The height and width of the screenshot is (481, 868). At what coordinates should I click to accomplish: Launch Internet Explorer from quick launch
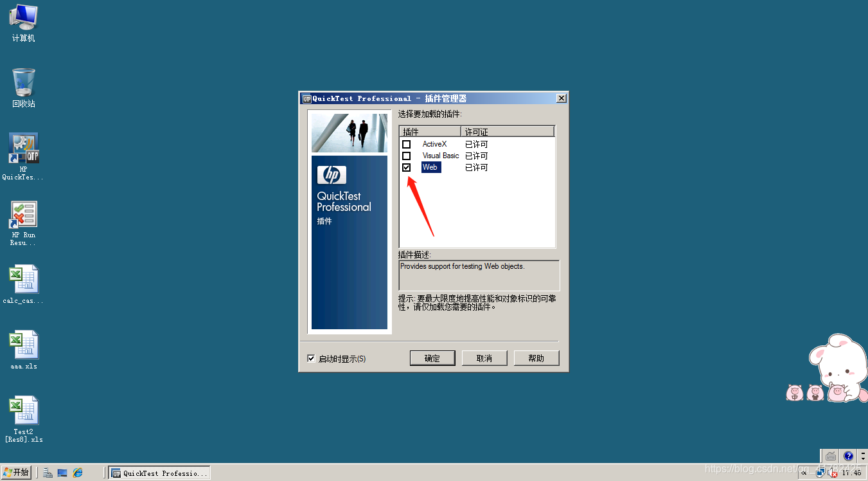click(78, 473)
